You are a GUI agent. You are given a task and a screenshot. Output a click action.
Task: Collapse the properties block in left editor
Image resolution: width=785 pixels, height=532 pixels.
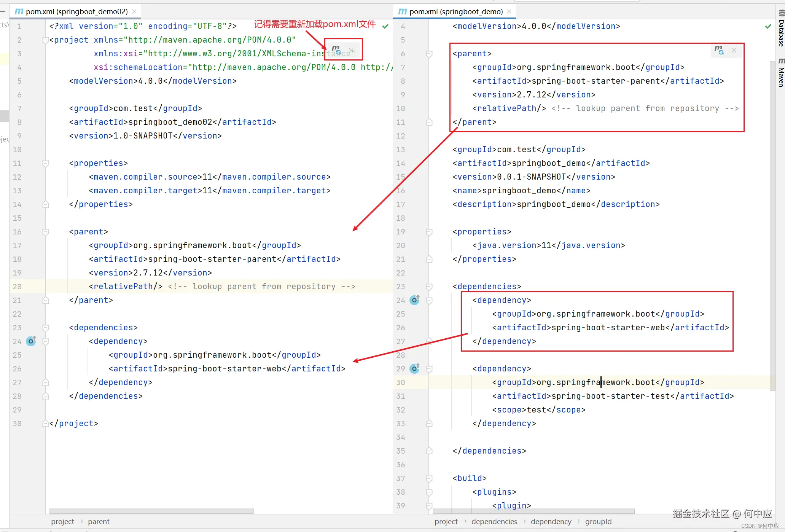click(46, 163)
